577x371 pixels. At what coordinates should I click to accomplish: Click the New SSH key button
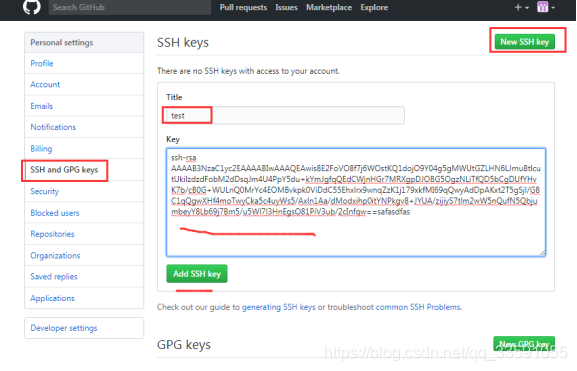coord(524,42)
